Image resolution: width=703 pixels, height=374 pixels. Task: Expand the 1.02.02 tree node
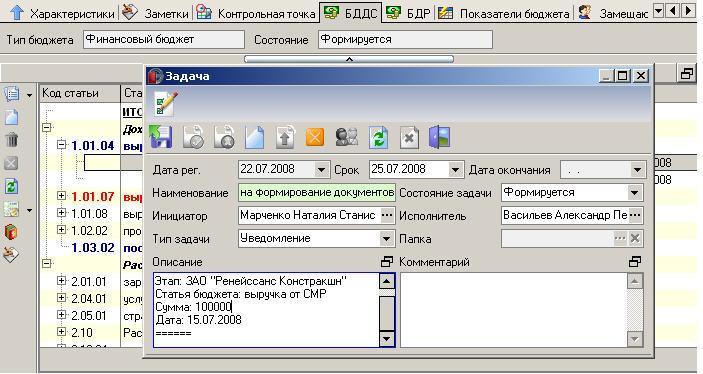point(62,230)
